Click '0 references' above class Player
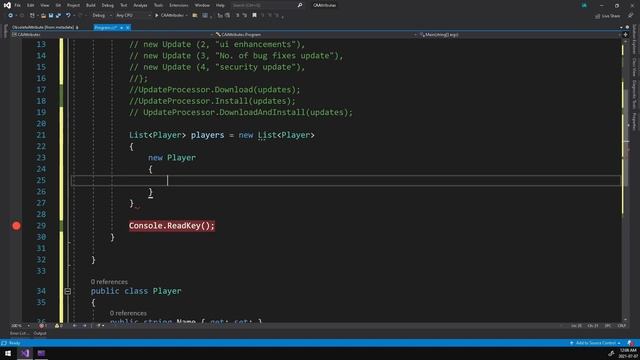 (x=109, y=282)
